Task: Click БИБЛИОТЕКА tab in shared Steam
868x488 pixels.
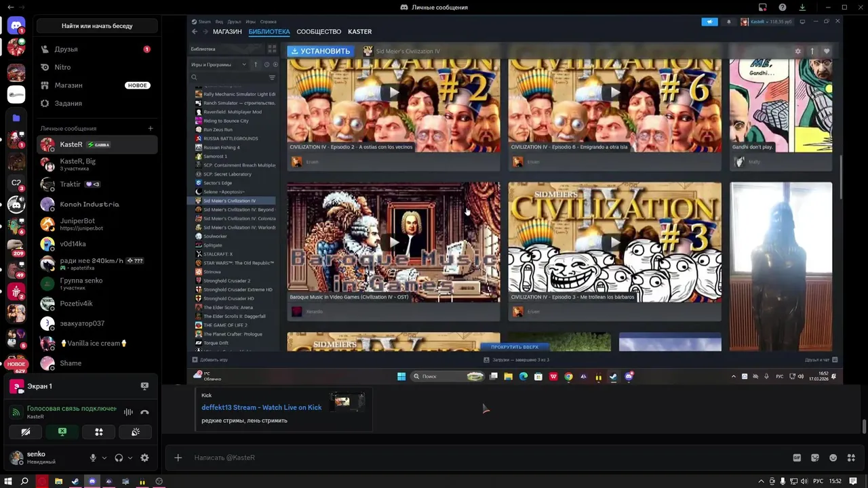Action: coord(269,32)
